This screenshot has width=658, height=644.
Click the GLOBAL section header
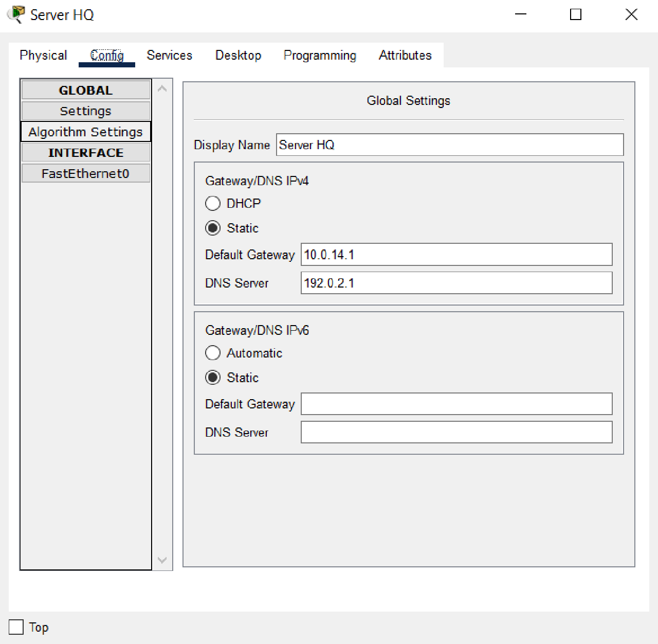pos(85,90)
